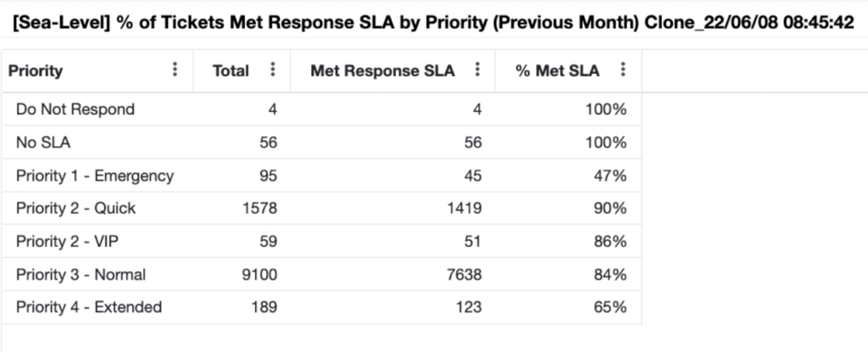868x352 pixels.
Task: Click the report title text
Action: pyautogui.click(x=433, y=23)
